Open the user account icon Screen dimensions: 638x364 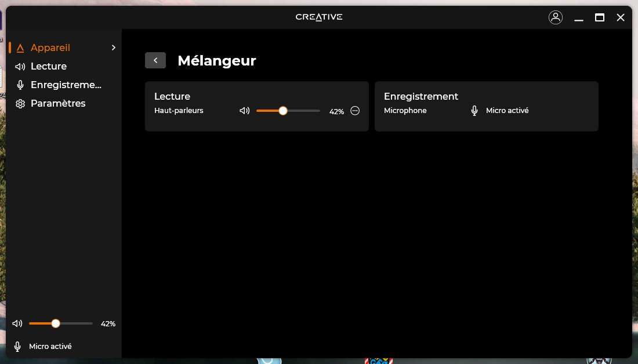(555, 17)
